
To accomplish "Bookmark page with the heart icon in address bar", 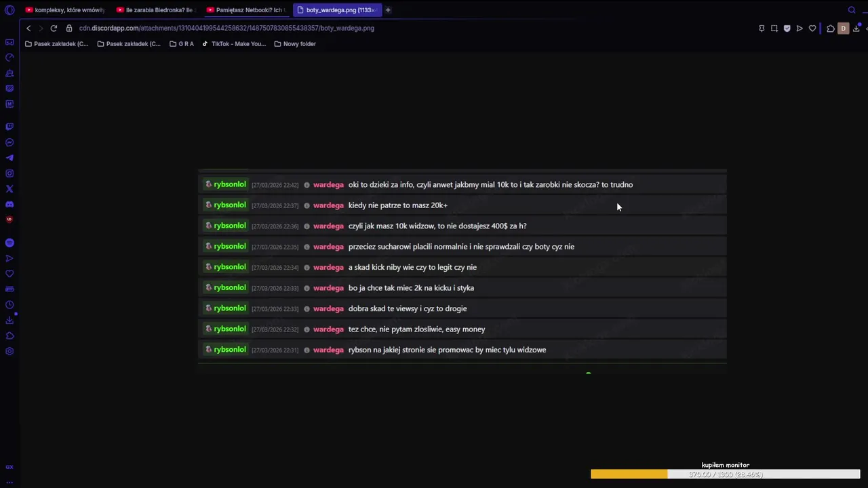I will click(x=812, y=28).
